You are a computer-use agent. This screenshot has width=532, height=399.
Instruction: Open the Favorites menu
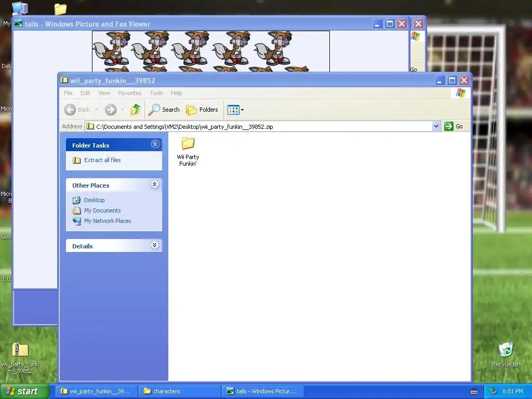129,93
